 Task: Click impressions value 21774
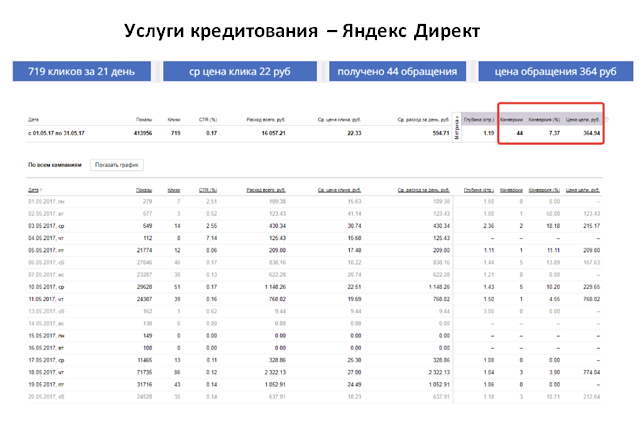(144, 250)
